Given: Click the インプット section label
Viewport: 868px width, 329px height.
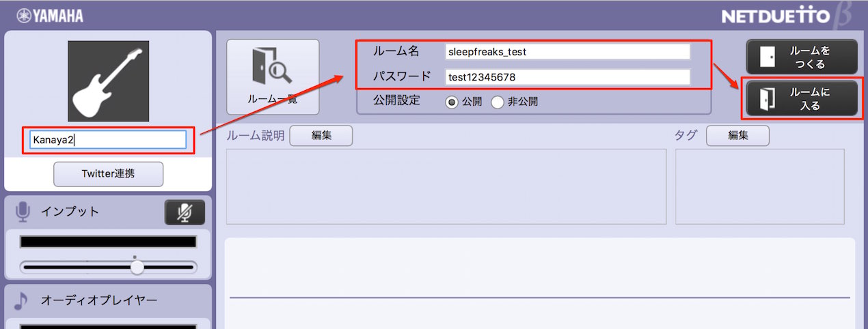Looking at the screenshot, I should 70,212.
